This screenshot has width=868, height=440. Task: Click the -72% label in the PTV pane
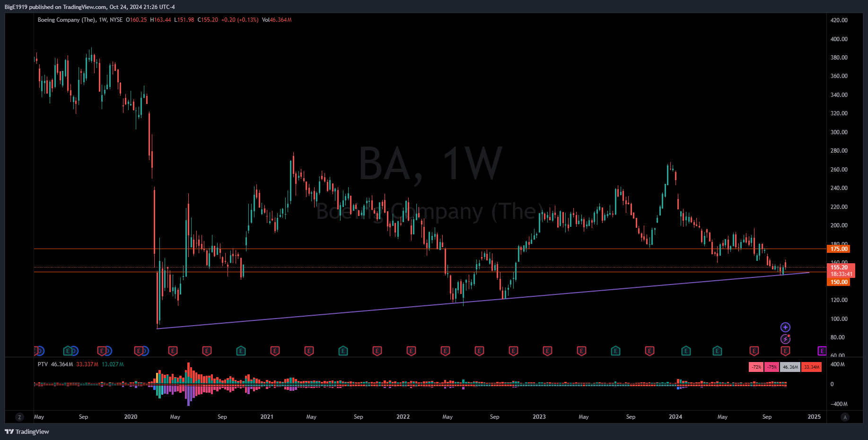(756, 367)
